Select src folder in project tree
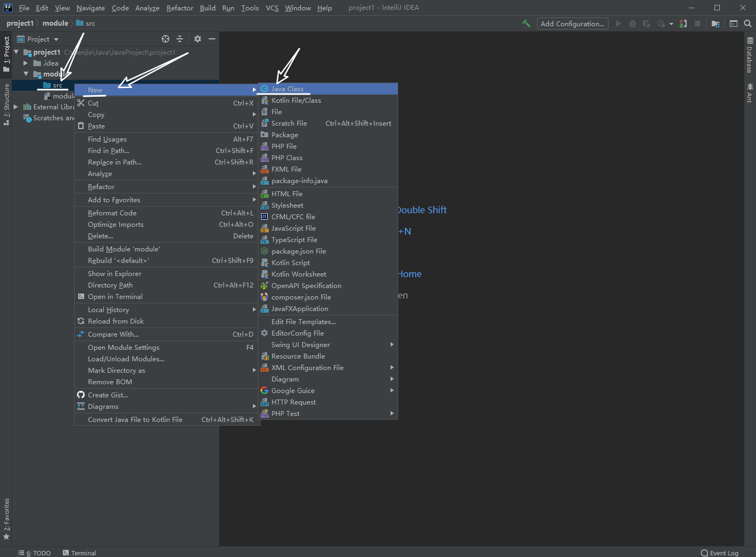This screenshot has height=557, width=756. pos(54,85)
